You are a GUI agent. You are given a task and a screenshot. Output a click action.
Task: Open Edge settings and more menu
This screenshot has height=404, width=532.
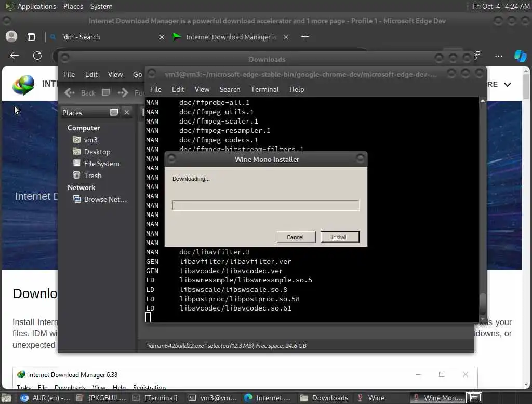click(x=498, y=56)
